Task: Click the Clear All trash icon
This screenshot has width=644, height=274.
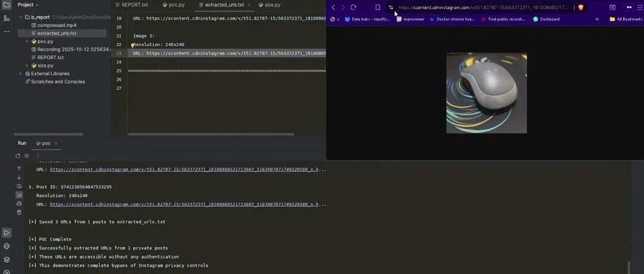Action: coord(19,213)
